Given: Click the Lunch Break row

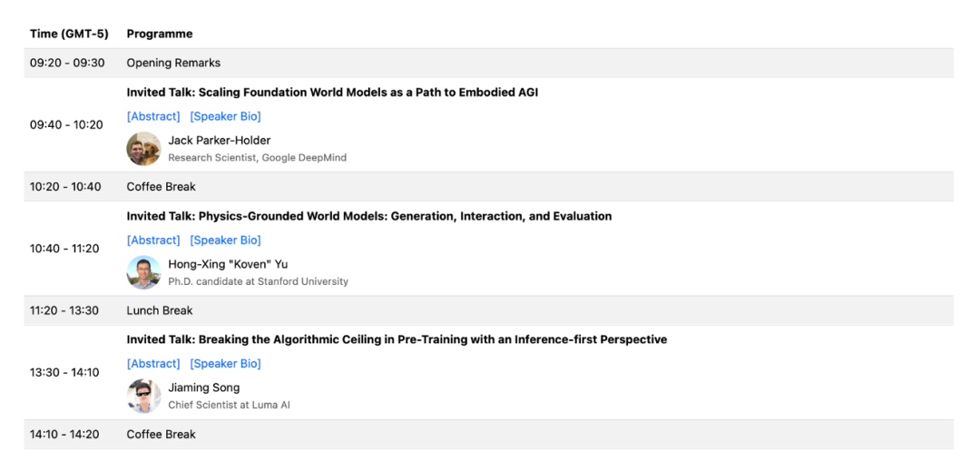Looking at the screenshot, I should tap(160, 310).
